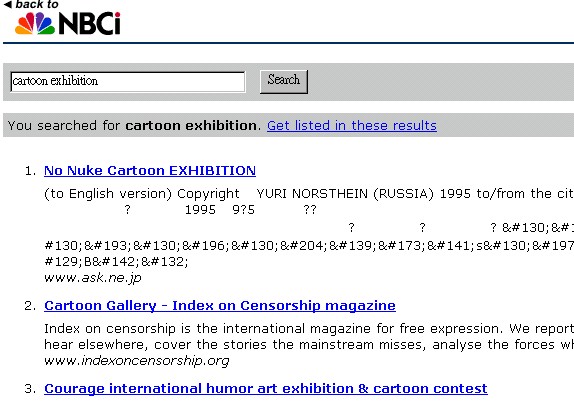Image resolution: width=574 pixels, height=402 pixels.
Task: Focus the cartoon exhibition search field
Action: tap(128, 81)
